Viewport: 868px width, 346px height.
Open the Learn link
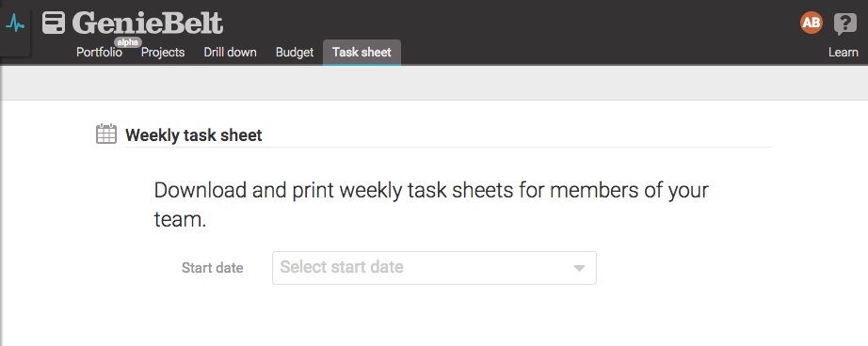844,53
